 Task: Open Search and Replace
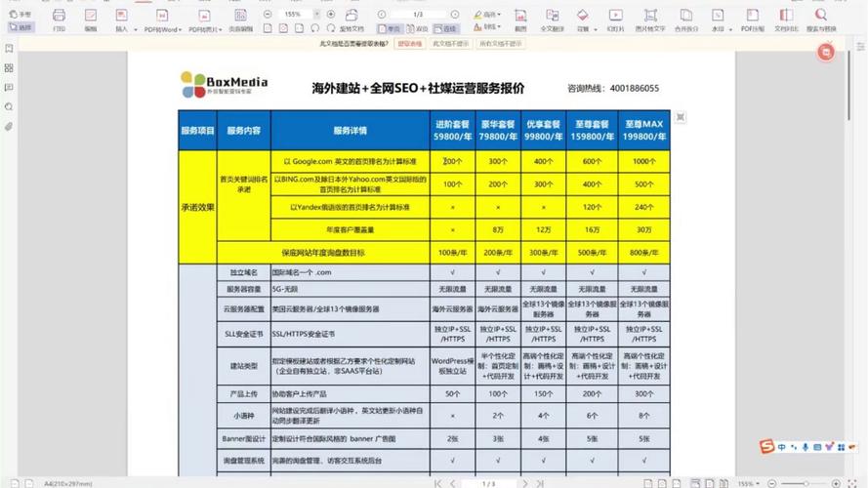tap(821, 20)
